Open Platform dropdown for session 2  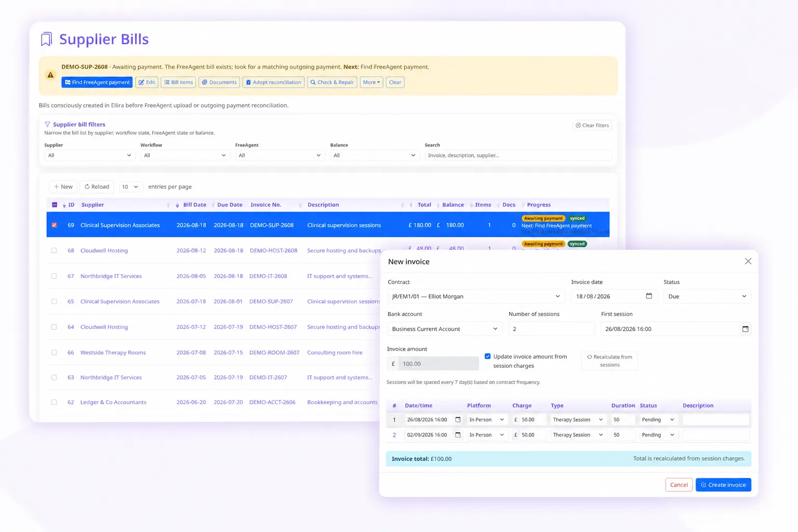pos(487,435)
